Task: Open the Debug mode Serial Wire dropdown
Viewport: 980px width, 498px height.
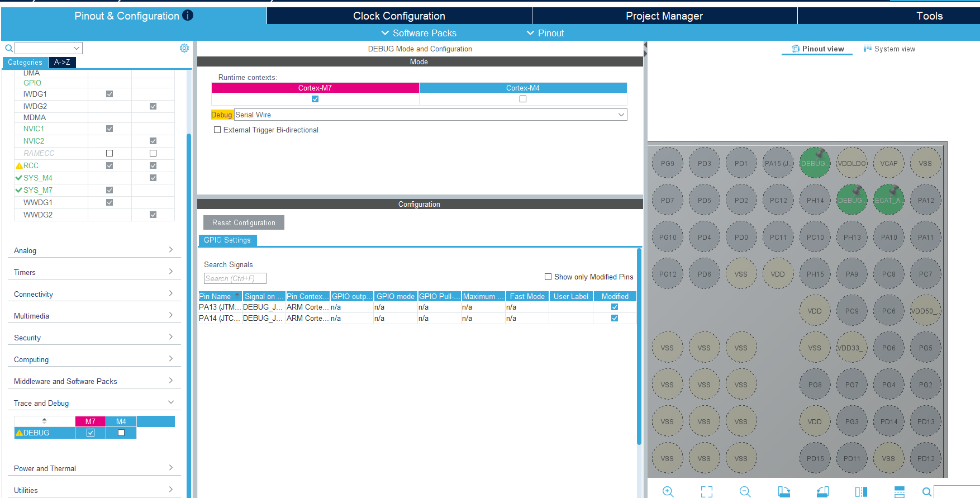Action: pyautogui.click(x=430, y=115)
